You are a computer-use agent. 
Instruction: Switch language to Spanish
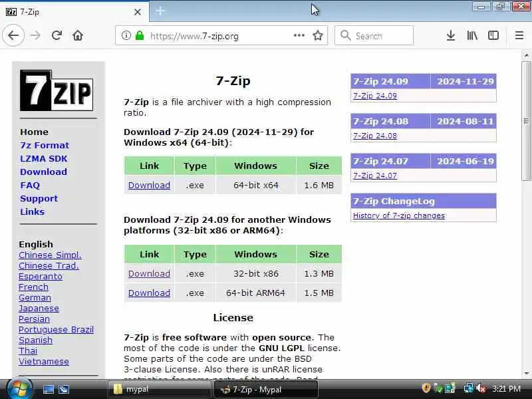(35, 340)
